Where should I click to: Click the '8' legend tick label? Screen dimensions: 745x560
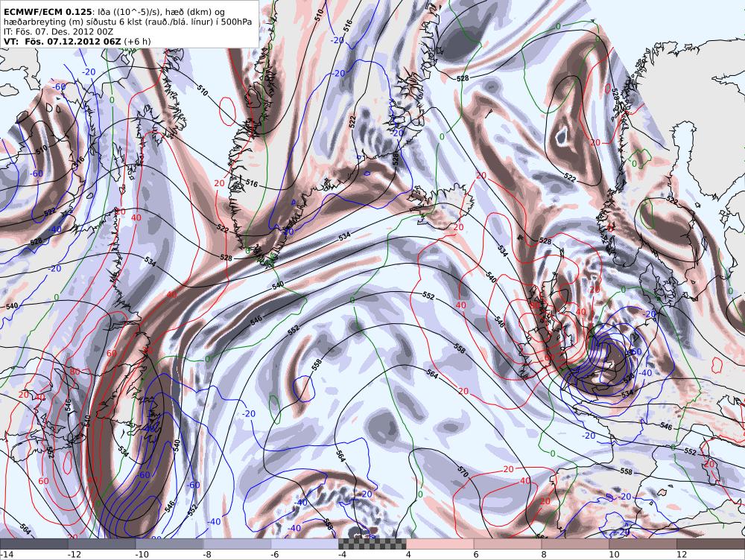click(544, 555)
